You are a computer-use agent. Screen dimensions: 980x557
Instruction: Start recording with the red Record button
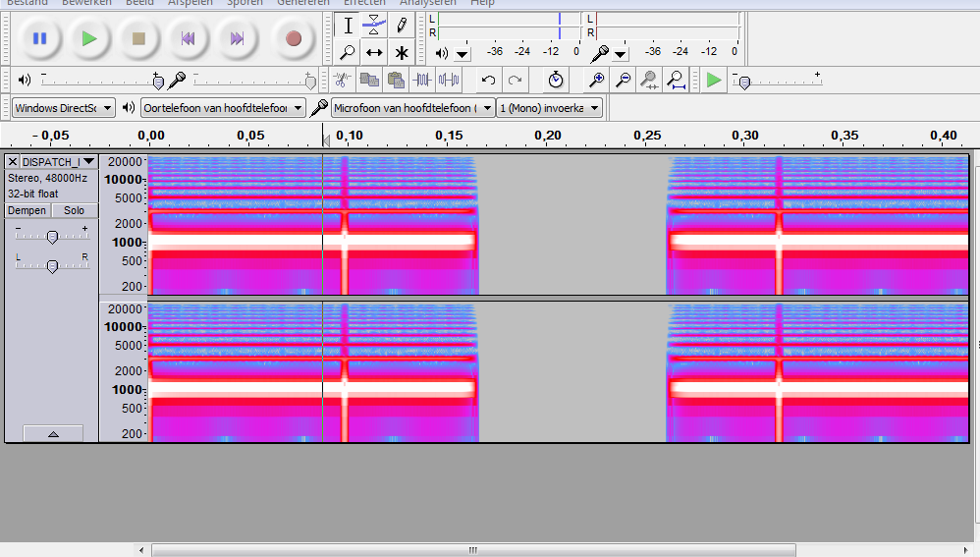294,38
